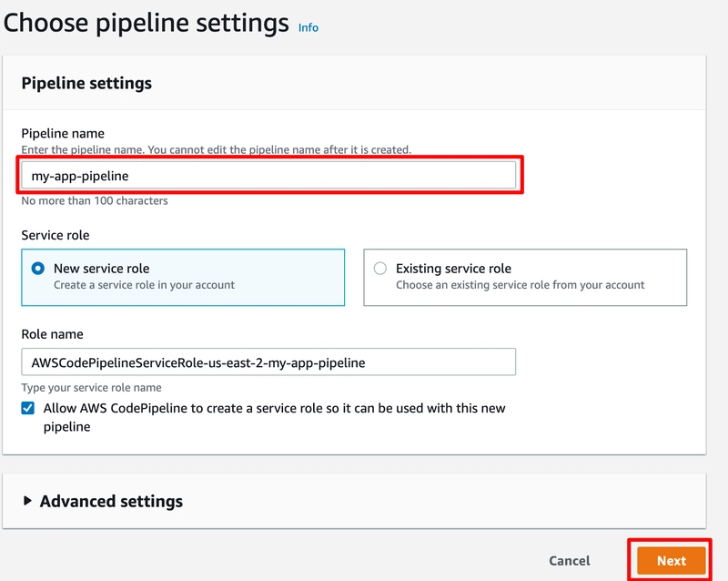Click the Pipeline settings section heading
Image resolution: width=728 pixels, height=581 pixels.
(86, 83)
